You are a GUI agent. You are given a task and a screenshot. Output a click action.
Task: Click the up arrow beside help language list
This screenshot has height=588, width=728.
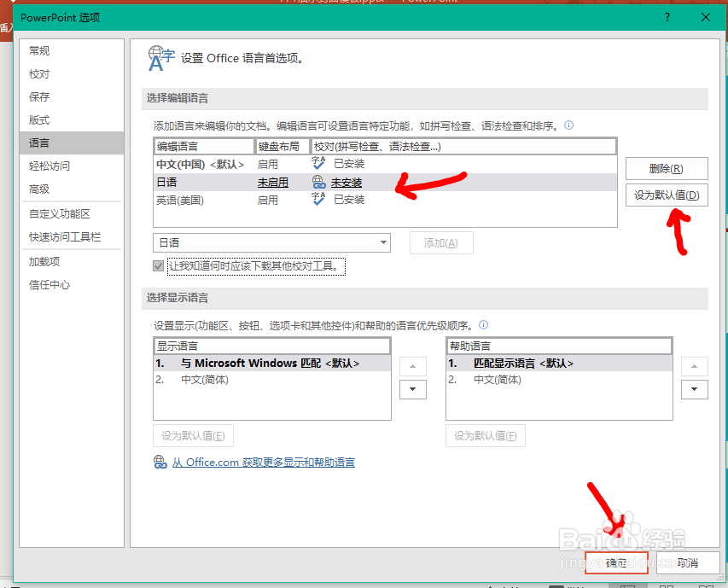(x=695, y=365)
